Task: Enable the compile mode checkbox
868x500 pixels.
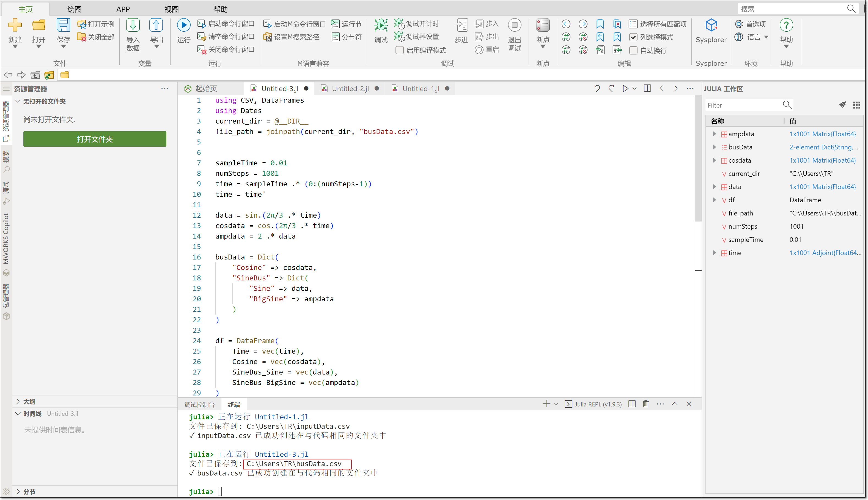Action: [399, 50]
